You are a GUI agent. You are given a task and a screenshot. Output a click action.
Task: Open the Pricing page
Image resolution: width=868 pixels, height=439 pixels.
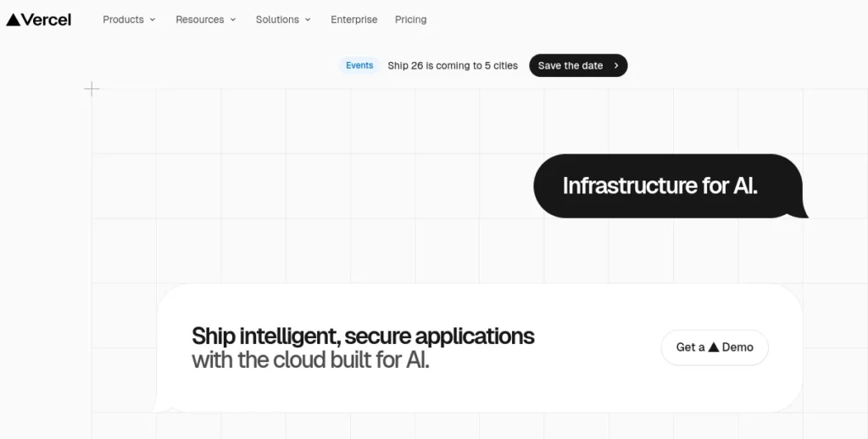point(410,19)
